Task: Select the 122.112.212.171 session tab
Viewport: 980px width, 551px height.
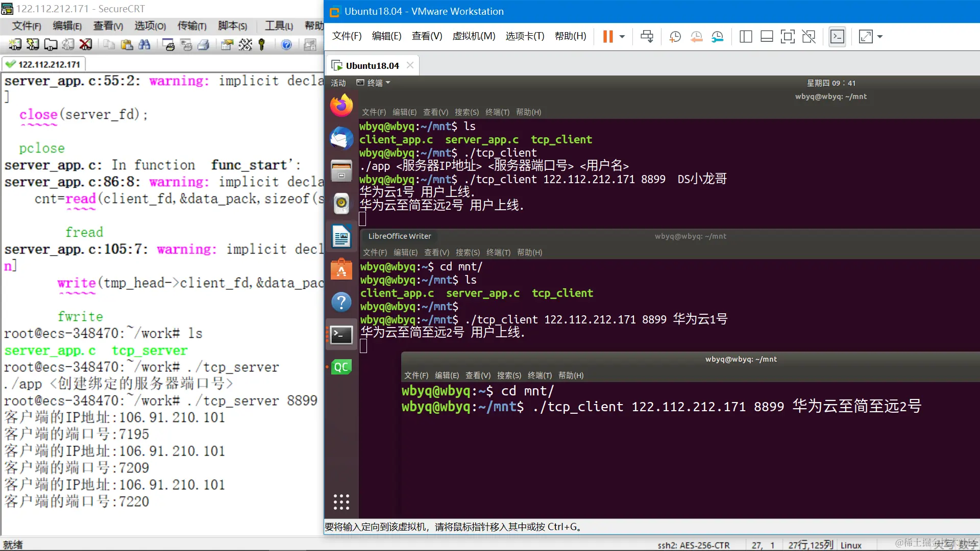Action: (44, 64)
